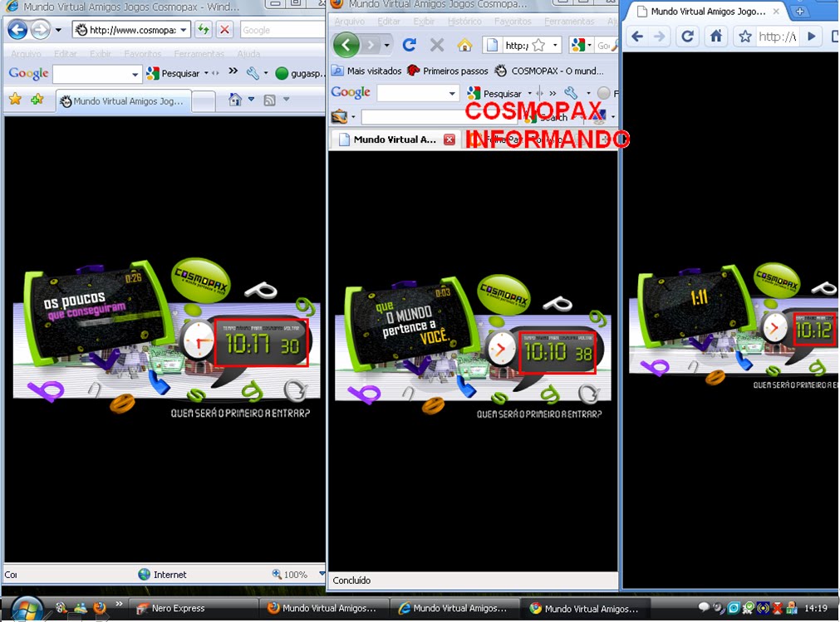Open Ferramentas menu in Internet Explorer

[199, 53]
